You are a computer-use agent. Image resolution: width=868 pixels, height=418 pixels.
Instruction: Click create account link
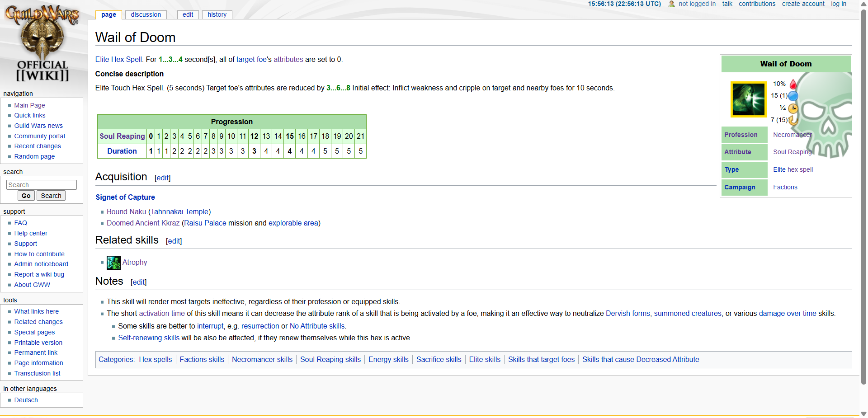pyautogui.click(x=803, y=4)
